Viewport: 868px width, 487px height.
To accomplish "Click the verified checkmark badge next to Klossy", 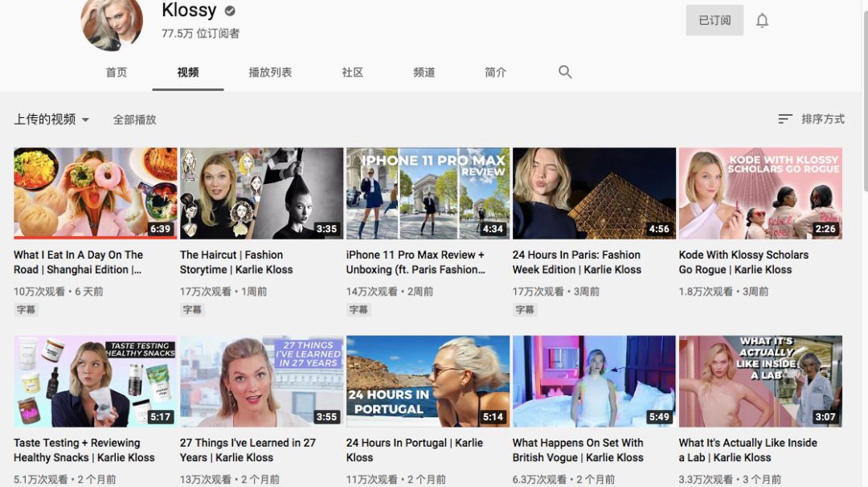I will coord(230,10).
